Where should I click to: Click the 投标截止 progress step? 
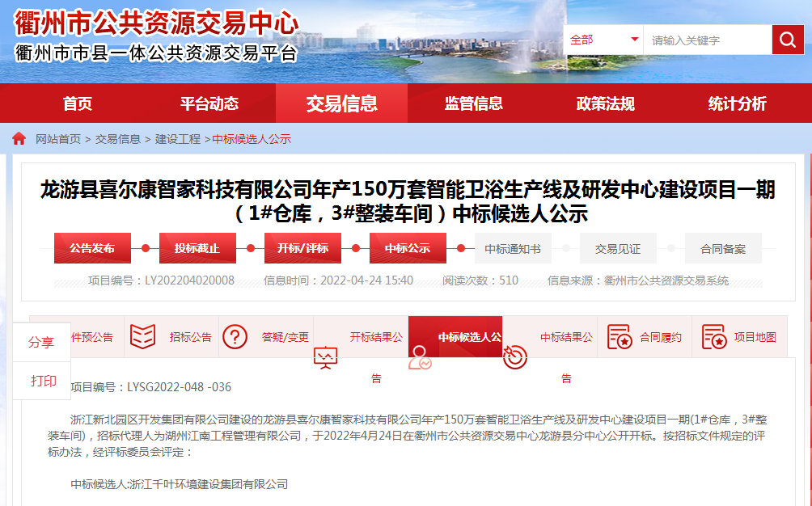[197, 248]
